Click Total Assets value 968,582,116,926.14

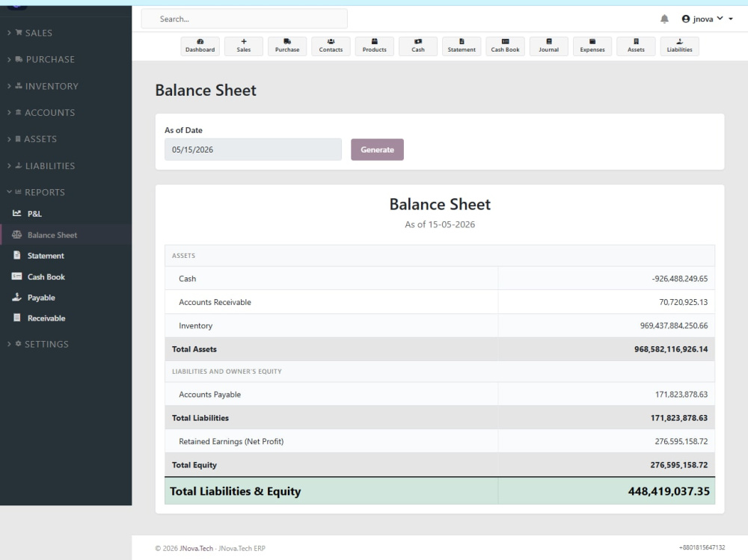(x=671, y=349)
